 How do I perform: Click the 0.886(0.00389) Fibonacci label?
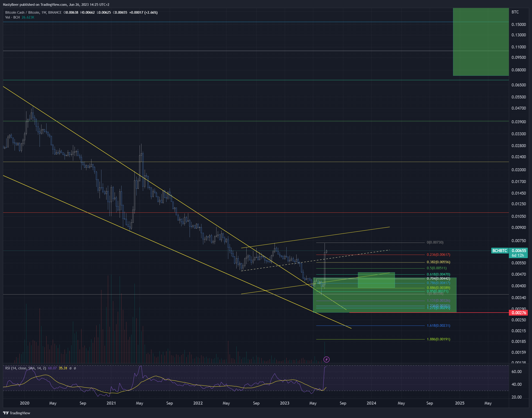coord(438,288)
